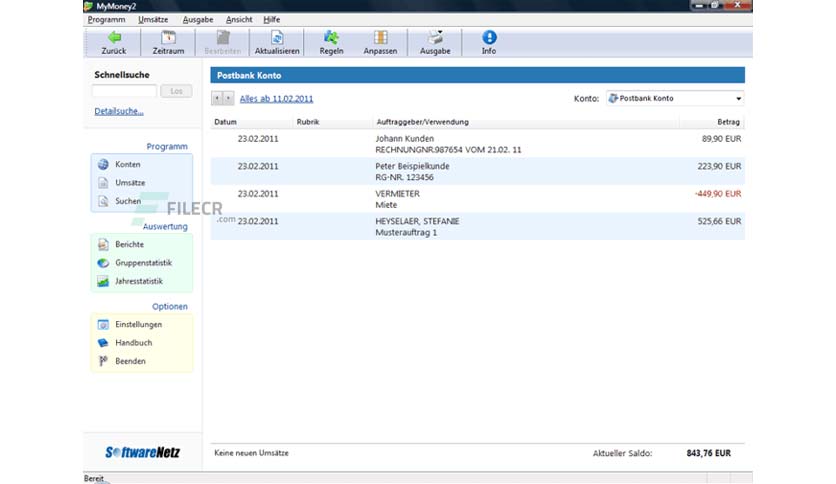Select the Peter Beispielkunde transaction
Screen dimensions: 836x484
[x=477, y=171]
